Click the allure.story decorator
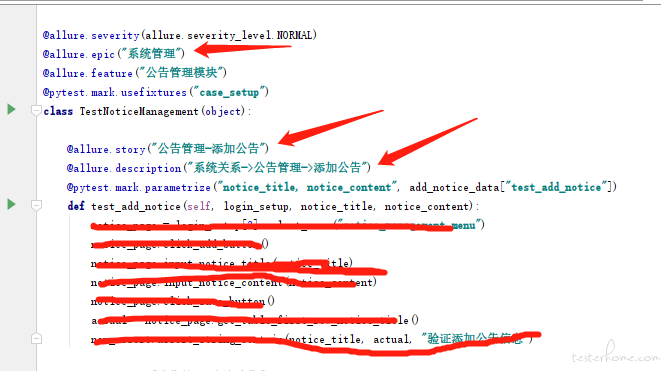The image size is (661, 371). (x=106, y=149)
